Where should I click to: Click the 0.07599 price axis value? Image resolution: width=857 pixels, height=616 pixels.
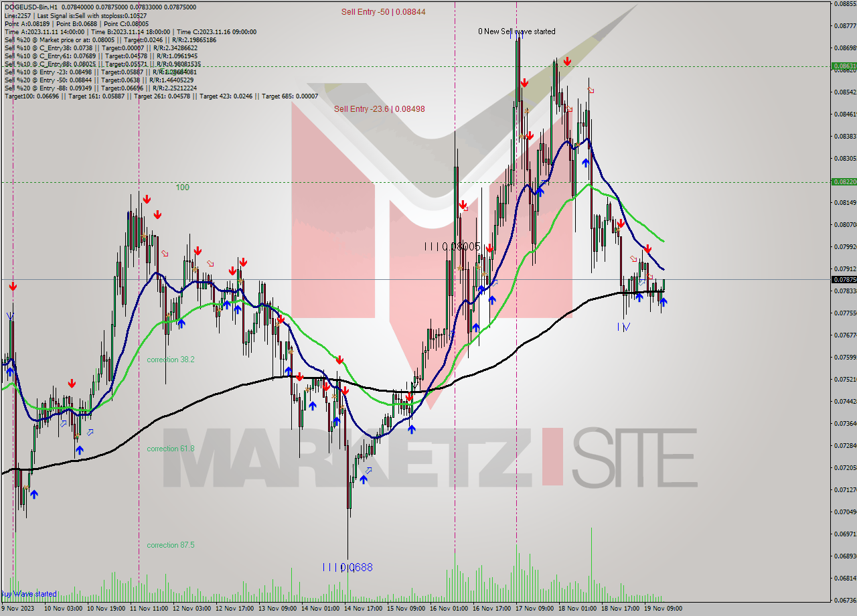[x=844, y=357]
